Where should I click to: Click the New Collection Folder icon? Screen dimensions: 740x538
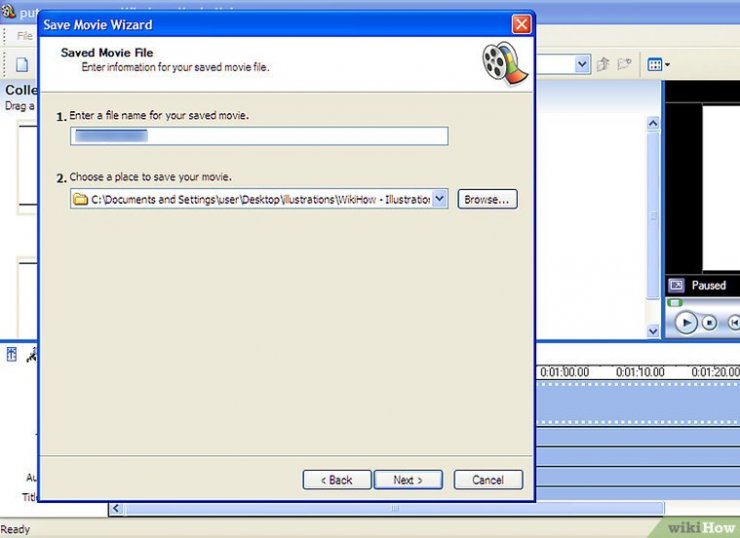pyautogui.click(x=625, y=65)
